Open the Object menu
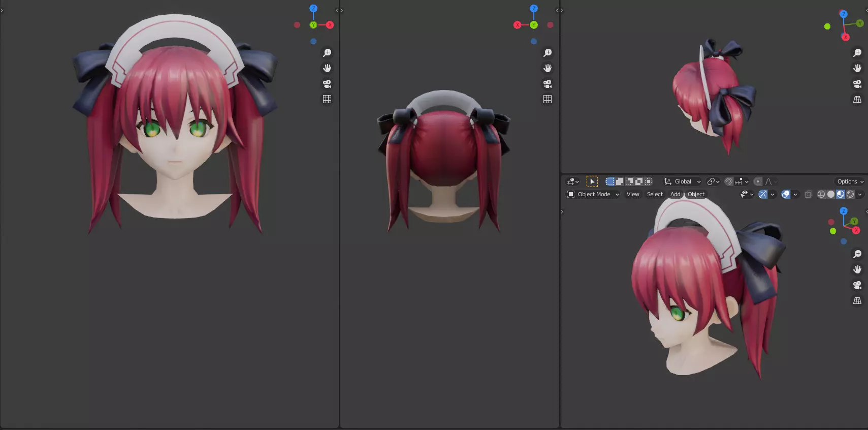This screenshot has height=430, width=868. click(696, 194)
